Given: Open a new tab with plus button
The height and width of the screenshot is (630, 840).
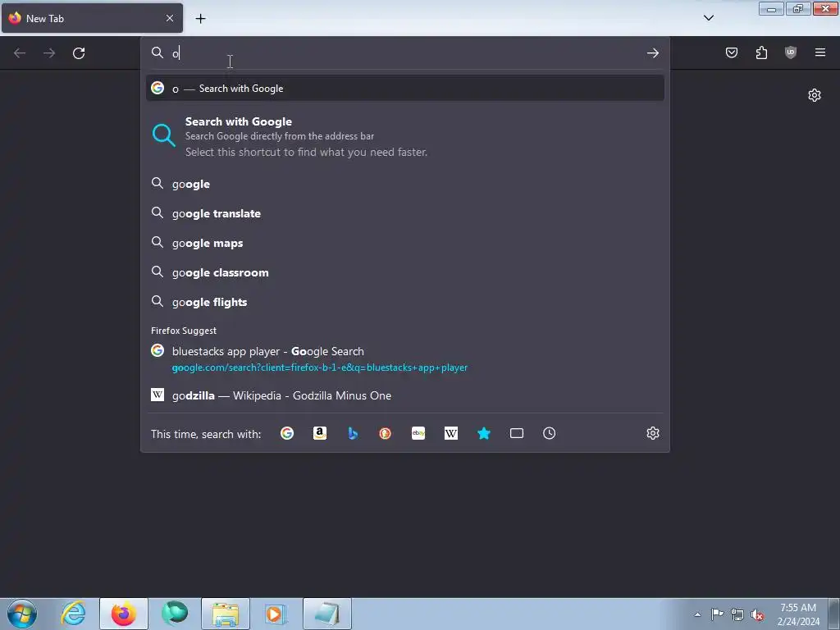Looking at the screenshot, I should [200, 19].
